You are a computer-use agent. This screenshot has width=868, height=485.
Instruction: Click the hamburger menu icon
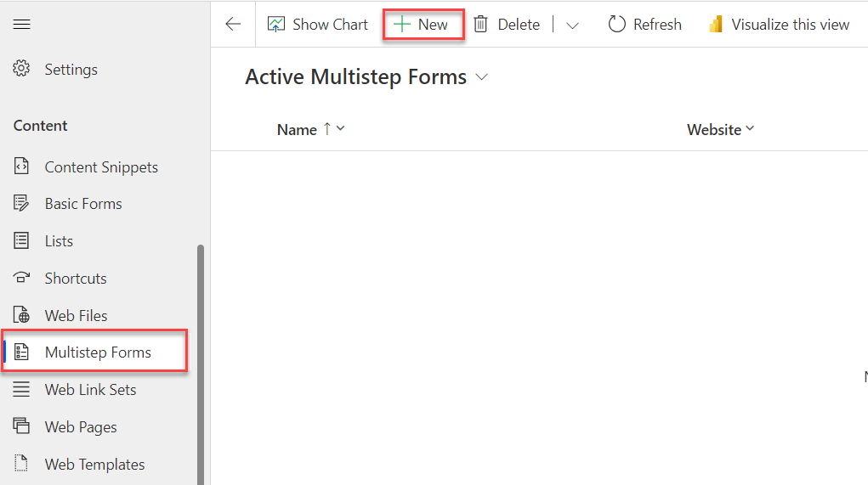click(22, 24)
